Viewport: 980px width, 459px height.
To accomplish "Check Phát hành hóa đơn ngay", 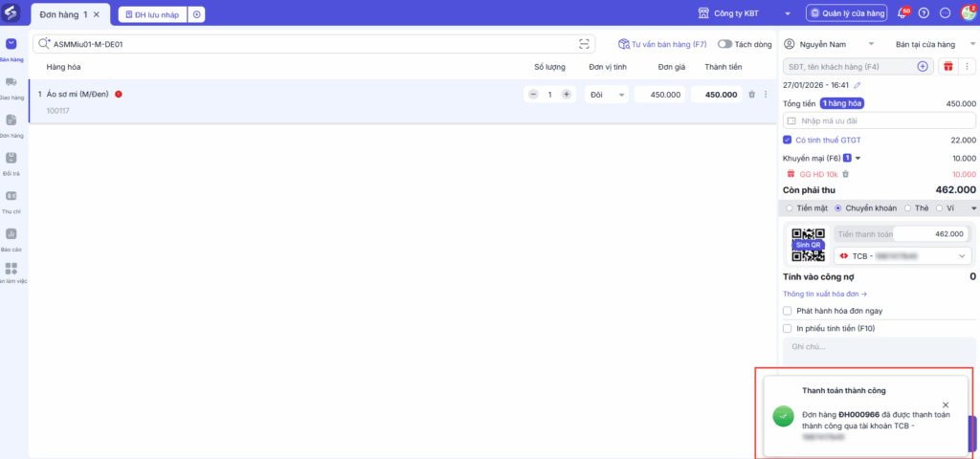I will coord(788,311).
